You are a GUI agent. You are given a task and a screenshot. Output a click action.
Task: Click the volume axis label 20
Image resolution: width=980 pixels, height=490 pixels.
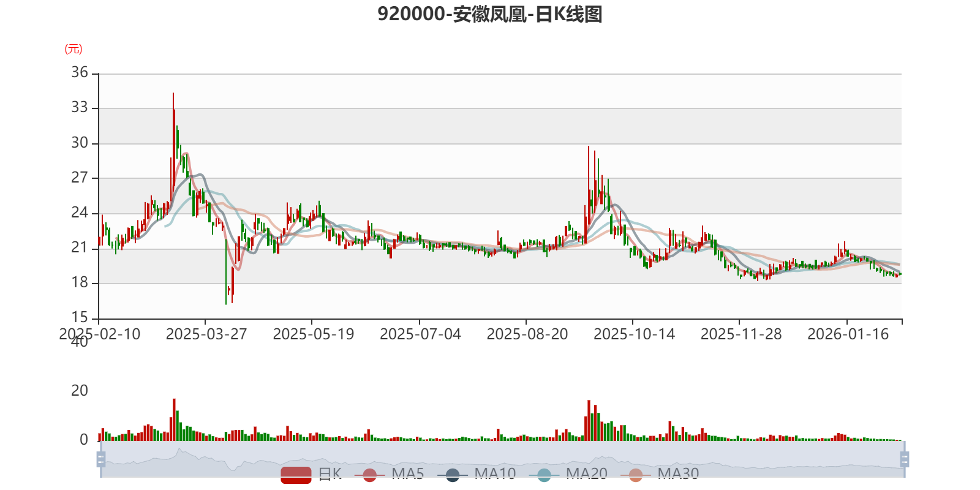tap(80, 391)
